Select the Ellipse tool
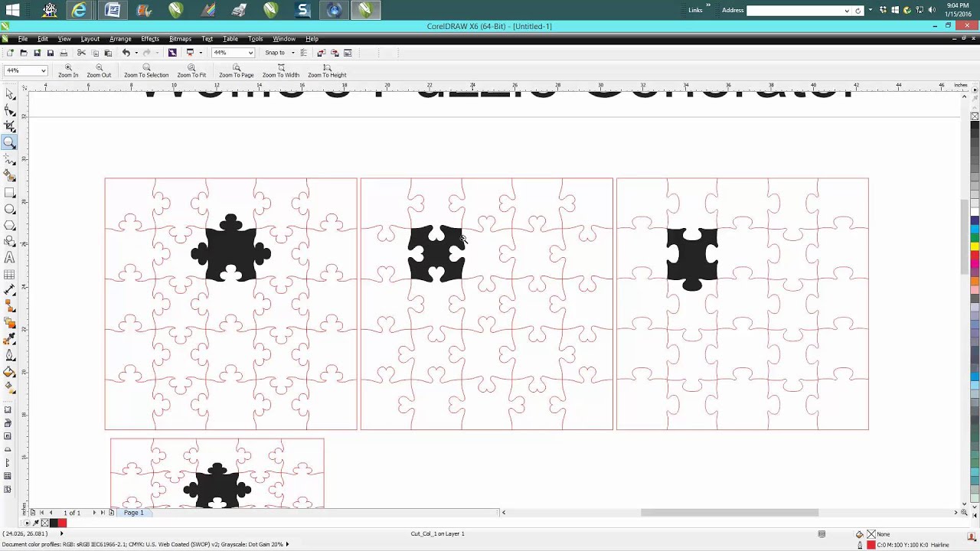This screenshot has height=551, width=980. (9, 209)
